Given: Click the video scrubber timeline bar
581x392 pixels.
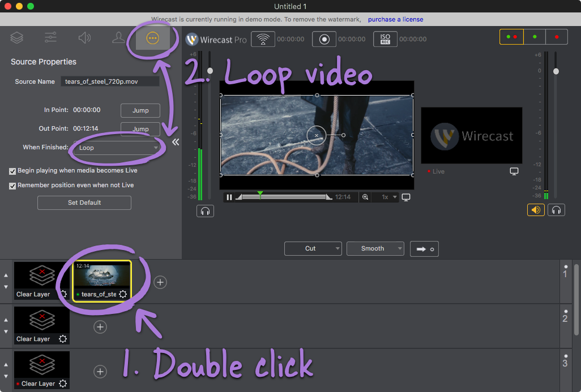Looking at the screenshot, I should (x=284, y=197).
